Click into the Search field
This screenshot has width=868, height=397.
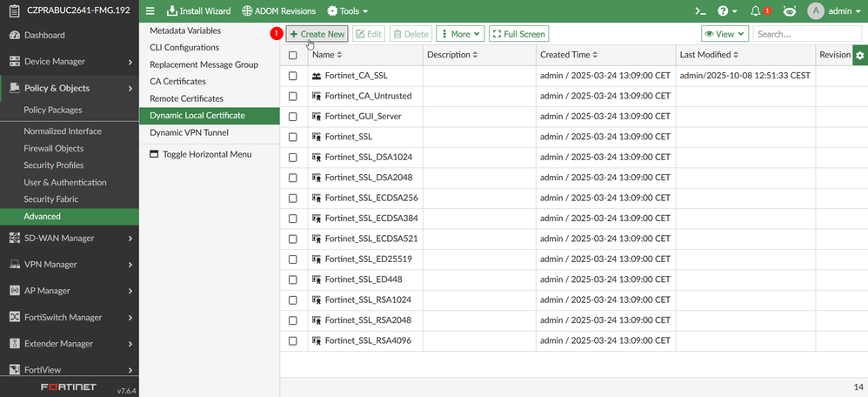(807, 34)
